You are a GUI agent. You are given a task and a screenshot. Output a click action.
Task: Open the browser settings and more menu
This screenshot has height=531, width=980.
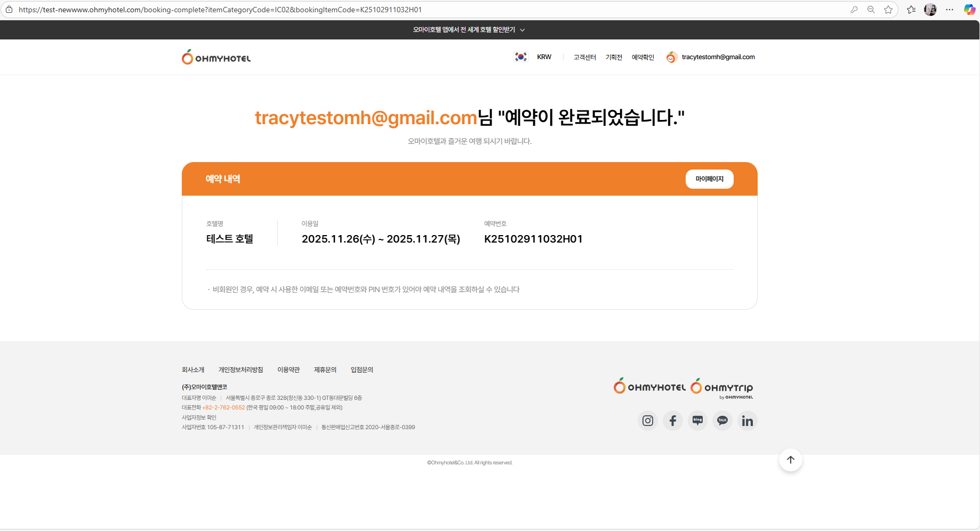click(x=950, y=10)
